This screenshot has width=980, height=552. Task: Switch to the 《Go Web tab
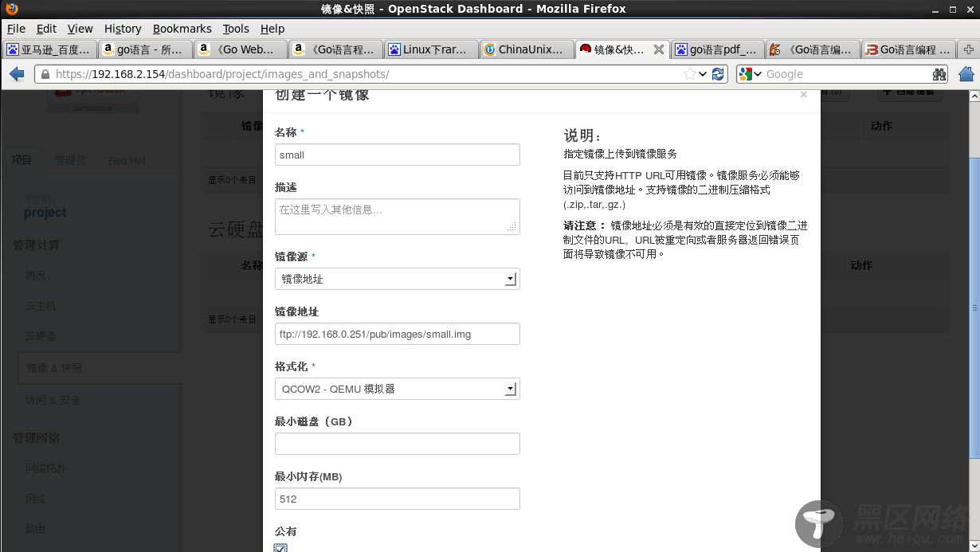240,49
